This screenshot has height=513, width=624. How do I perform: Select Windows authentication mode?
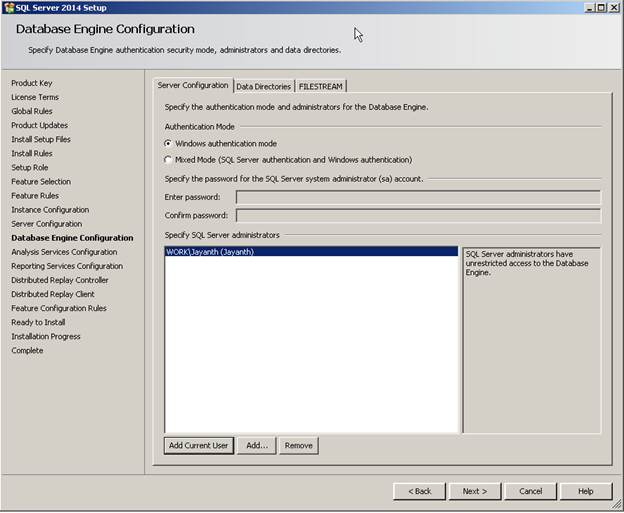[x=221, y=144]
